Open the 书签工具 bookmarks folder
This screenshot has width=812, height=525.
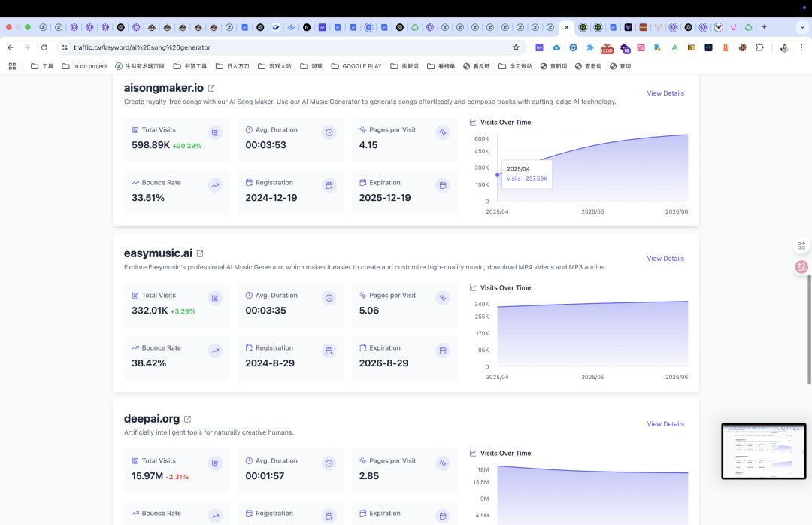coord(190,66)
